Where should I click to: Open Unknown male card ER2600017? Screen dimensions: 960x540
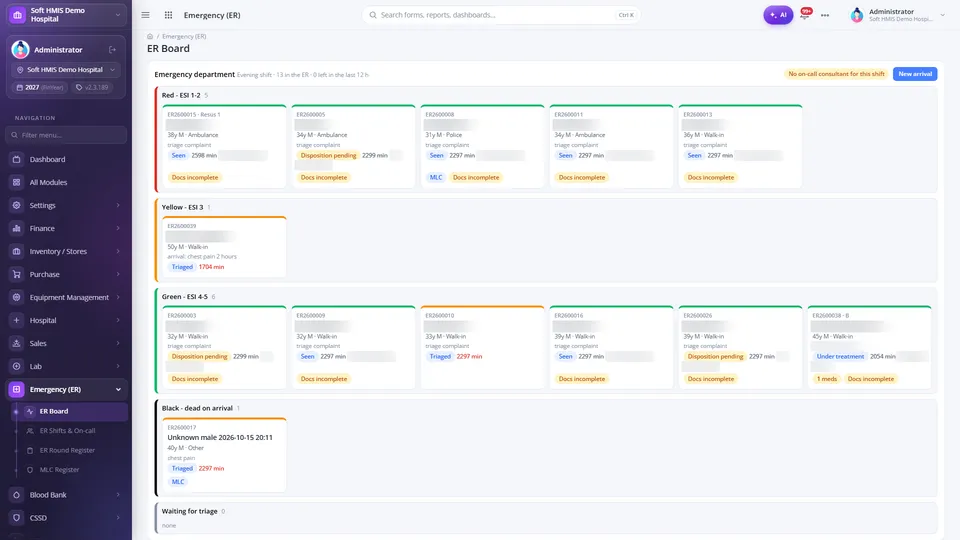click(x=224, y=455)
